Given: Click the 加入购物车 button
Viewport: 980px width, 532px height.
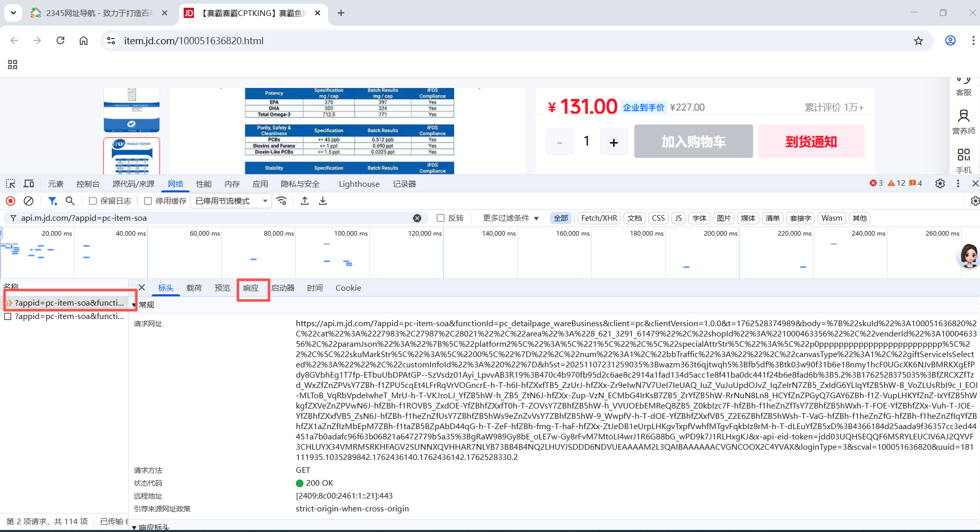Looking at the screenshot, I should [x=693, y=141].
